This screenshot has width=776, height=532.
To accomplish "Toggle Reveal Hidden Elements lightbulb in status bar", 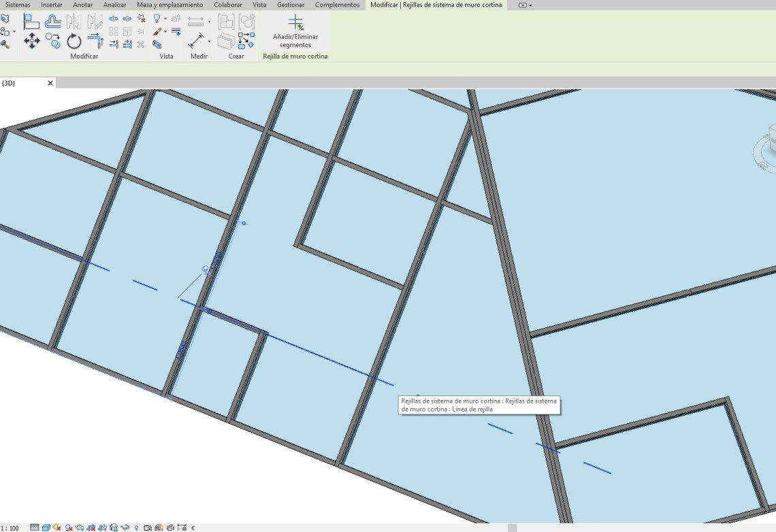I will 137,527.
